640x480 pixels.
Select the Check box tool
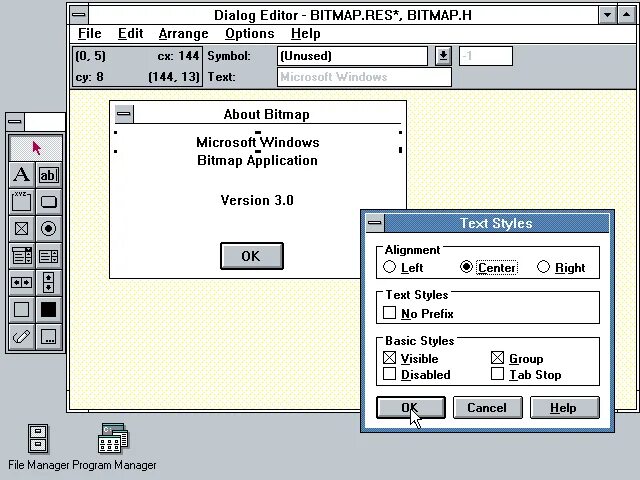[x=22, y=229]
